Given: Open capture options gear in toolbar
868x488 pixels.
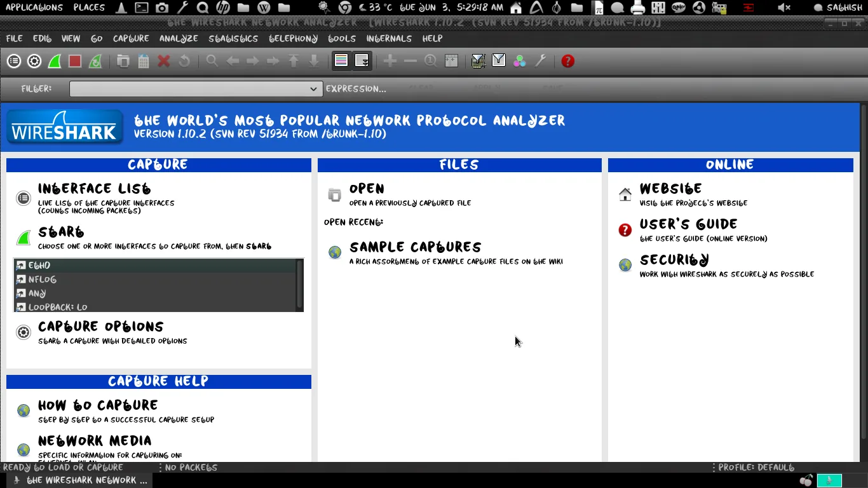Looking at the screenshot, I should coord(34,61).
